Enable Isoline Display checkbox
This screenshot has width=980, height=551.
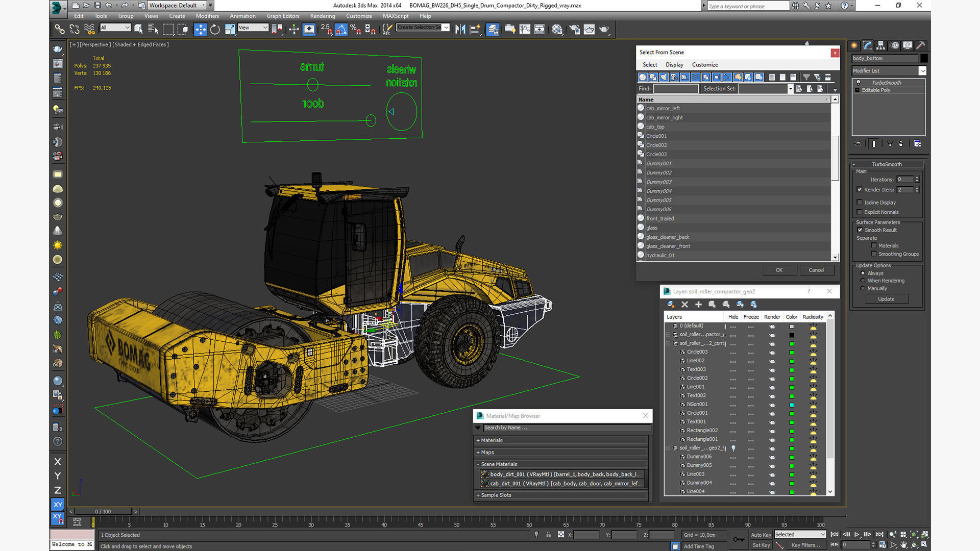coord(860,203)
